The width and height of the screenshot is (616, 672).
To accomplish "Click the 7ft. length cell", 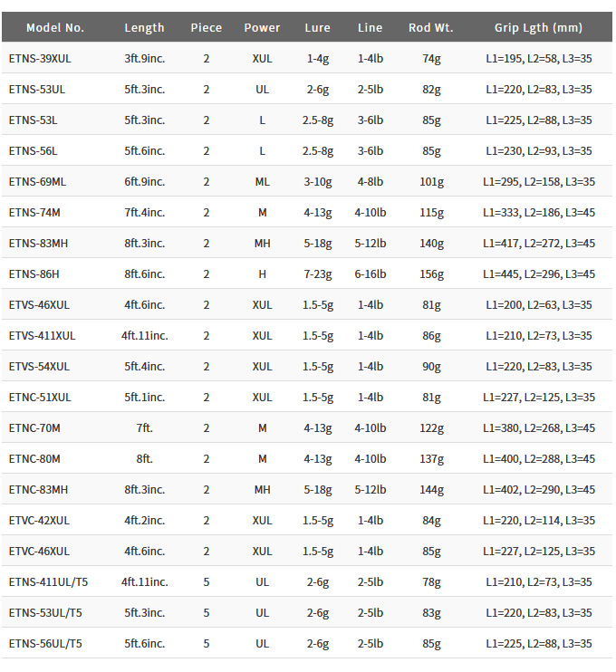I will [144, 427].
